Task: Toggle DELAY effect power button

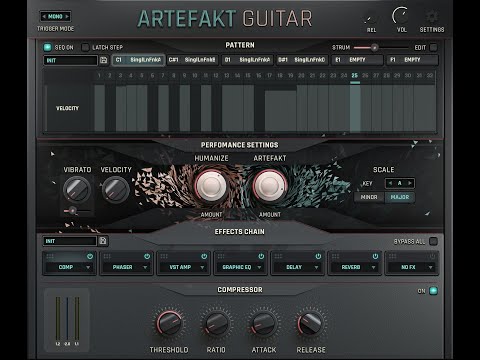Action: click(x=318, y=256)
